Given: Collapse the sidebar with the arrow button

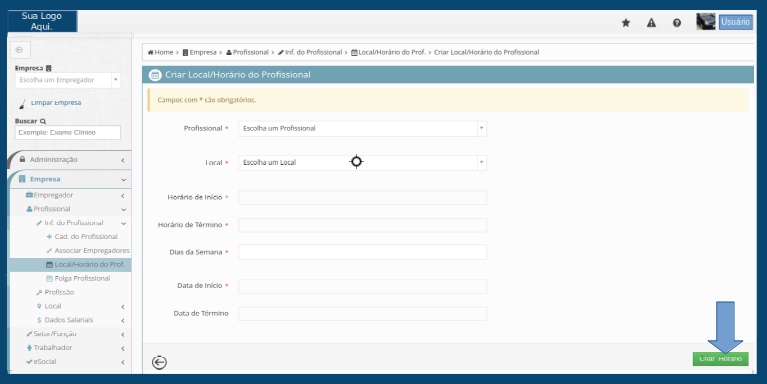Looking at the screenshot, I should 20,49.
